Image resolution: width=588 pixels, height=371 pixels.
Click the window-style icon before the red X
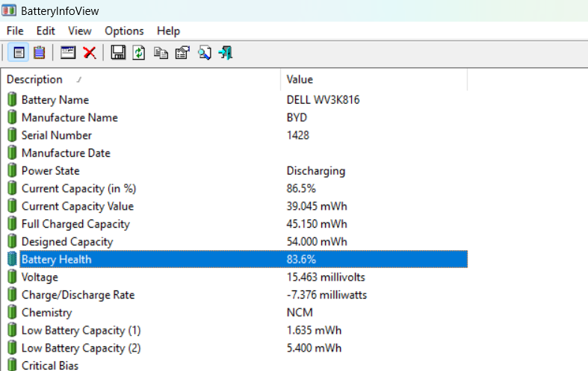click(68, 52)
